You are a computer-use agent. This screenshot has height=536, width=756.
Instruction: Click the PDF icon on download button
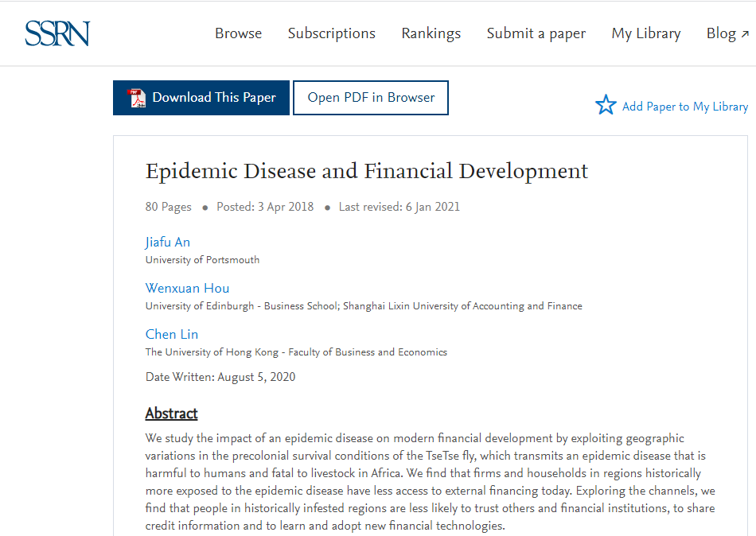point(138,98)
